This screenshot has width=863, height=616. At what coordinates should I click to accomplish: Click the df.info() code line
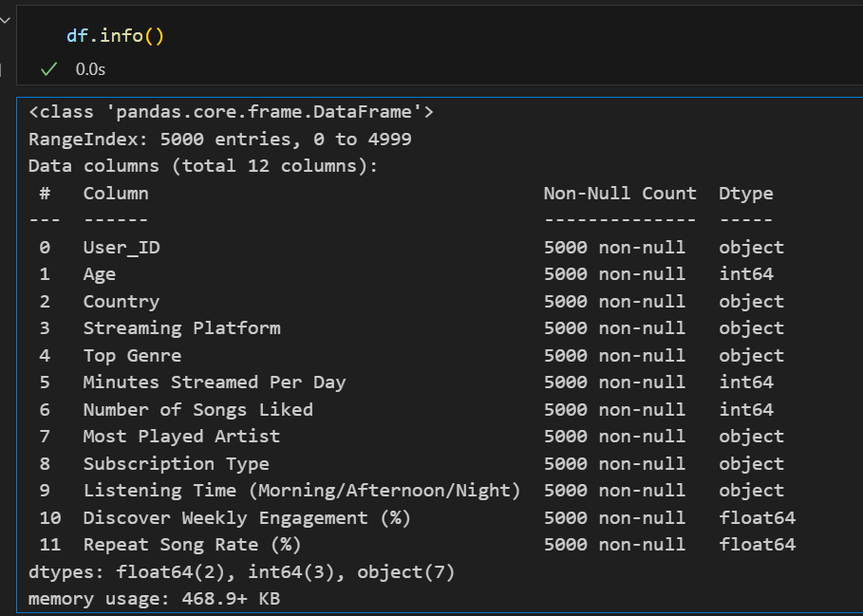click(x=116, y=36)
